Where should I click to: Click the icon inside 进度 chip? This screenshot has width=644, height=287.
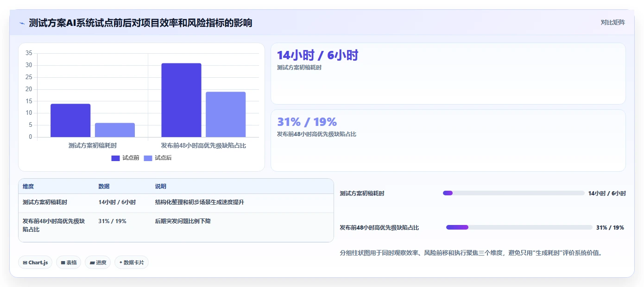point(92,262)
